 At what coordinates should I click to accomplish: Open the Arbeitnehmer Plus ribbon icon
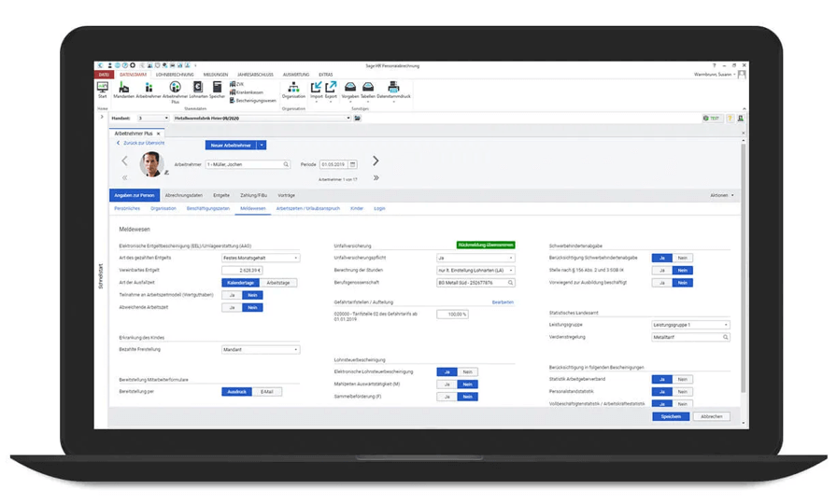pos(175,91)
